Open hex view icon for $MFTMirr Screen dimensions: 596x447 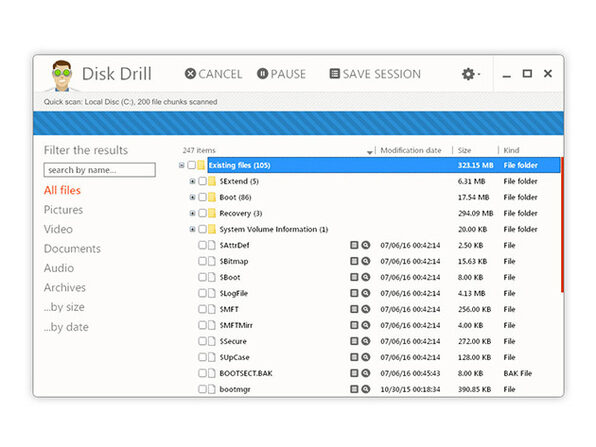[354, 325]
